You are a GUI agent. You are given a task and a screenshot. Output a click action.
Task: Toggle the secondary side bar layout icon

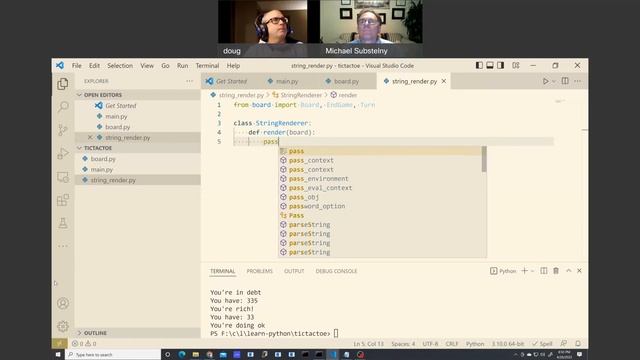point(500,65)
